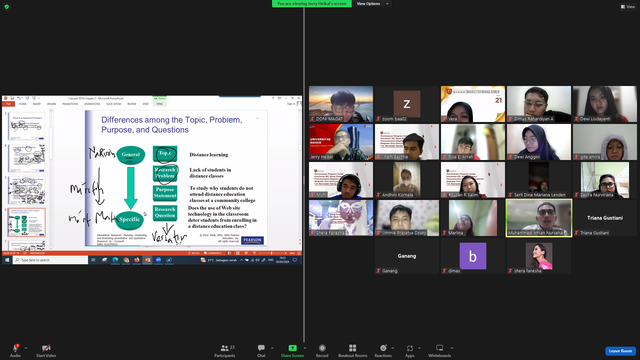
Task: Select Serli Dina Mariana Lenden tile
Action: tap(539, 180)
